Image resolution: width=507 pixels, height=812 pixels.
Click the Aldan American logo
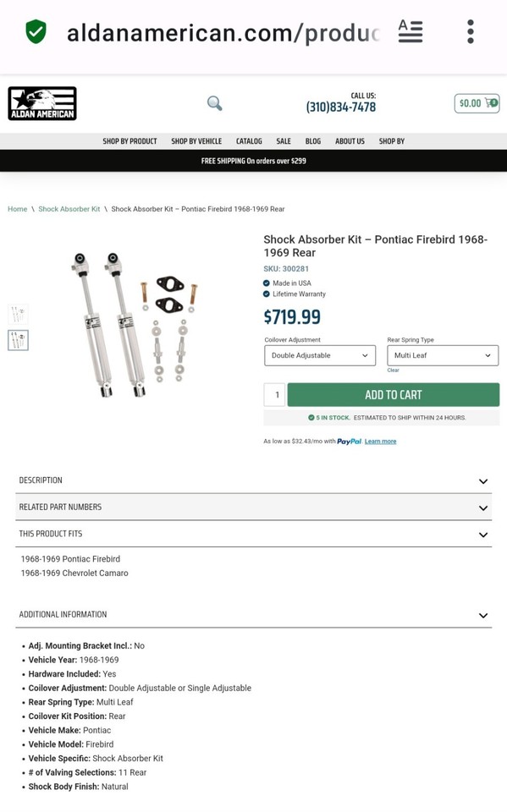click(41, 102)
